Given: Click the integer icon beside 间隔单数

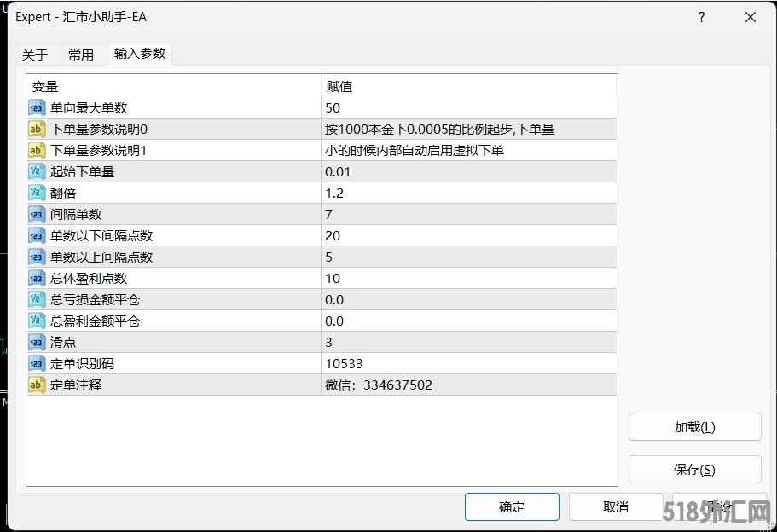Looking at the screenshot, I should [x=37, y=215].
